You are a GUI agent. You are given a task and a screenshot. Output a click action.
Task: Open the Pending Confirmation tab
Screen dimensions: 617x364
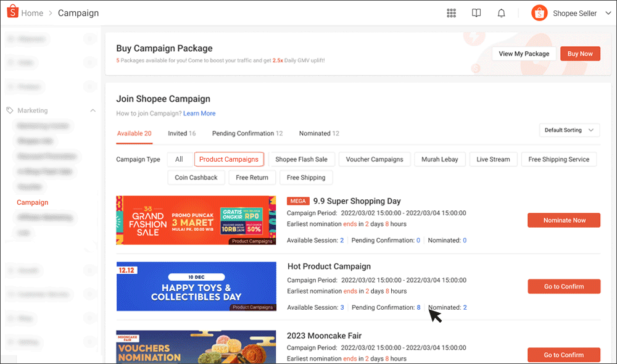point(247,133)
